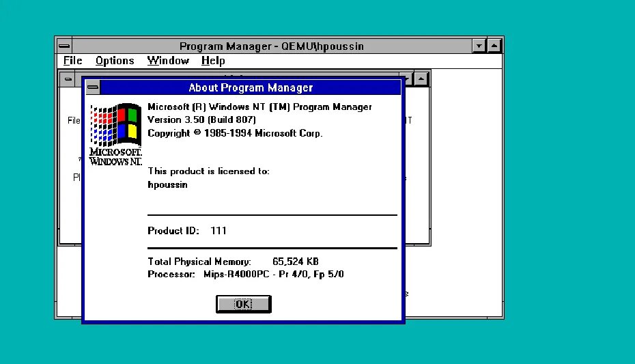The image size is (635, 364).
Task: Click the OK button in About dialog
Action: [x=243, y=304]
